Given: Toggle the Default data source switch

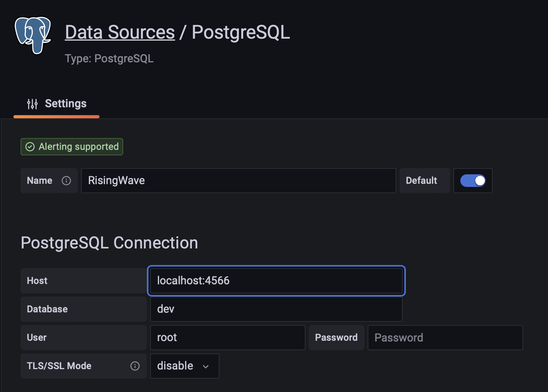Looking at the screenshot, I should click(x=473, y=181).
